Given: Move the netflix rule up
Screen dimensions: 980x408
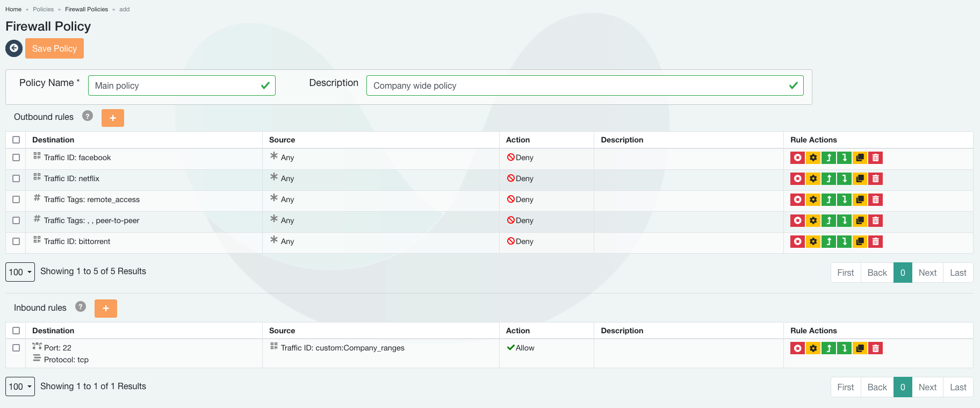Looking at the screenshot, I should coord(829,178).
